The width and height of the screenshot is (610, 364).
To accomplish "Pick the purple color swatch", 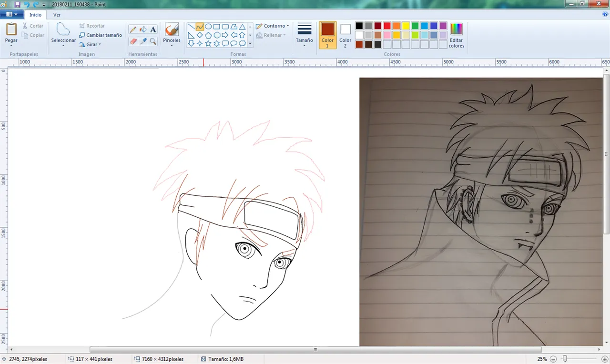I will coord(443,26).
